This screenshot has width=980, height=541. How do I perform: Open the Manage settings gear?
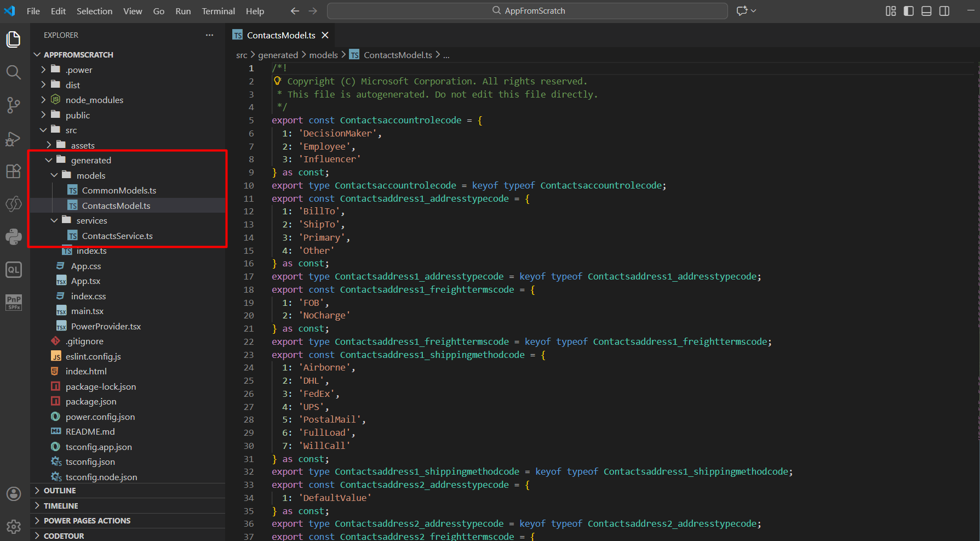13,527
